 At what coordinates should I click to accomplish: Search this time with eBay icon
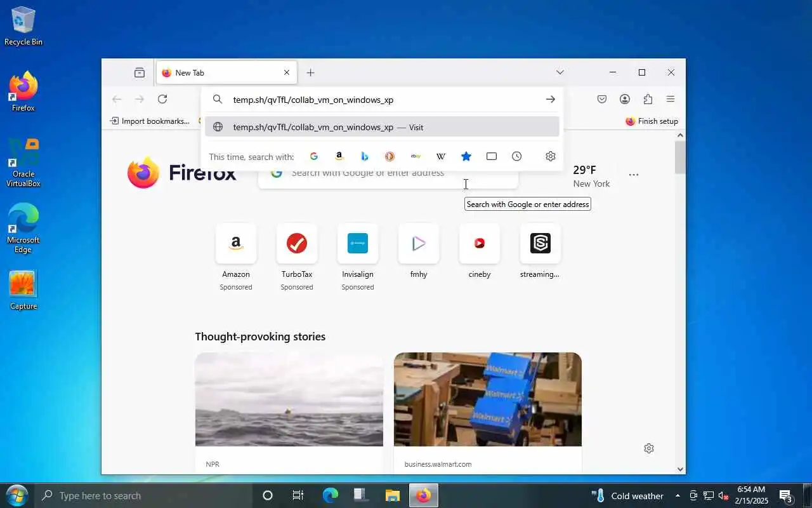(x=416, y=156)
